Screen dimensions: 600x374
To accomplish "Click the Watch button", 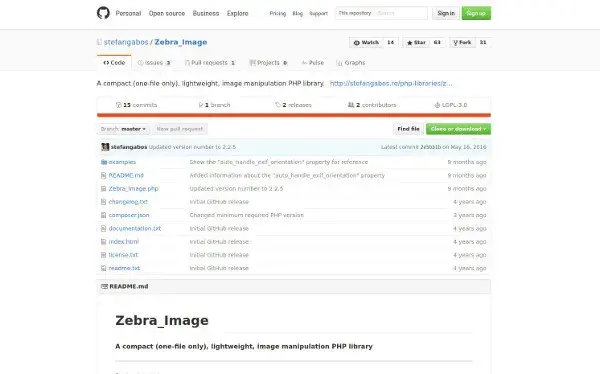I will pyautogui.click(x=366, y=42).
